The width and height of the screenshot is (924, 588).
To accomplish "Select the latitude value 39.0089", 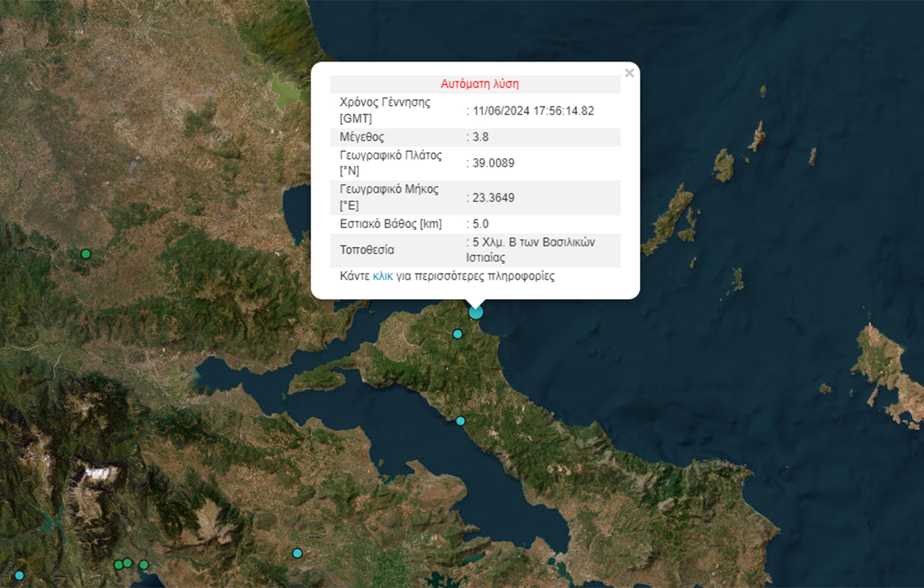I will point(493,163).
